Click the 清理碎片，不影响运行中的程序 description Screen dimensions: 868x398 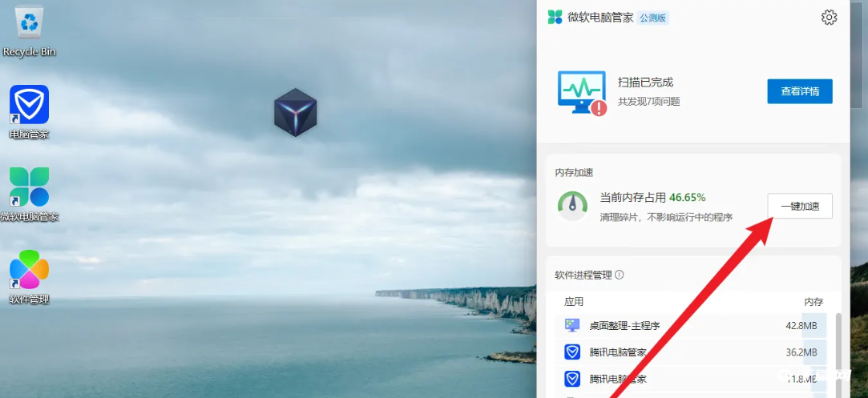666,218
